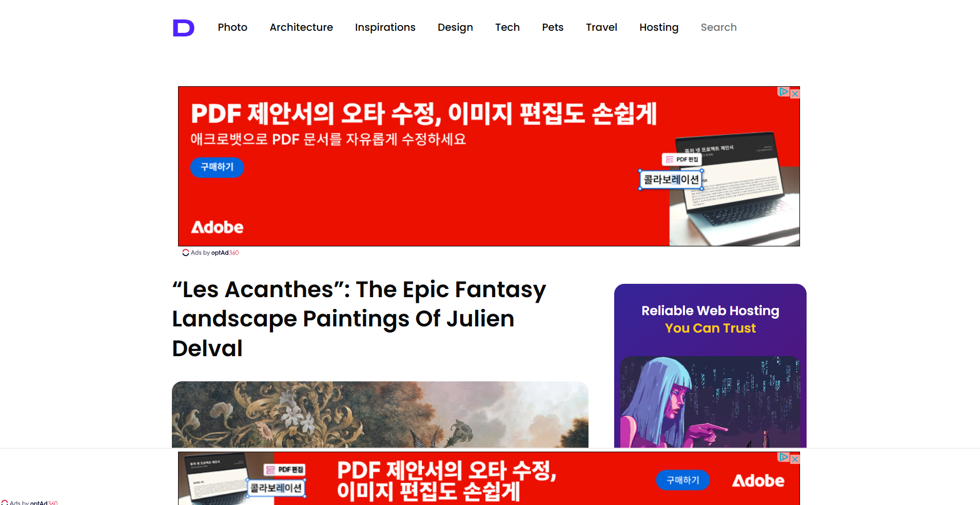Click the blue 구매하기 button in top banner
This screenshot has width=980, height=505.
point(217,167)
